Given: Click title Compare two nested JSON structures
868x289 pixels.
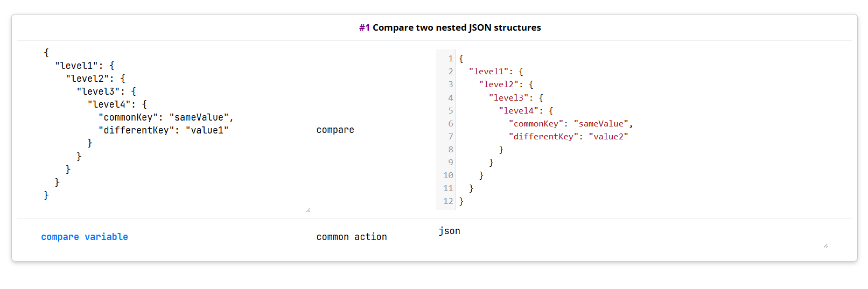Looking at the screenshot, I should coord(457,27).
